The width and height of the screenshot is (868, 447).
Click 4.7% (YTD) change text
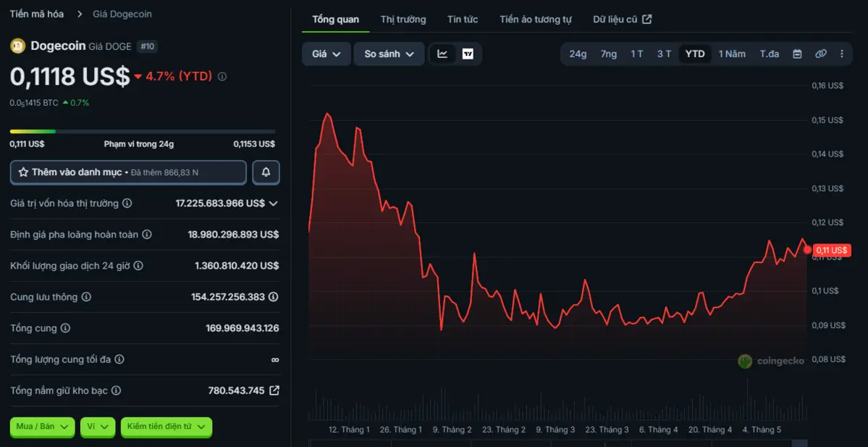click(179, 77)
